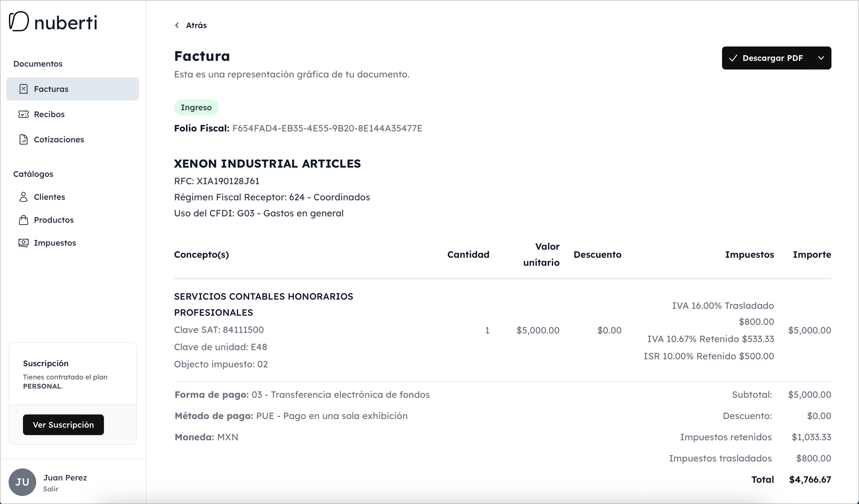Navigate to Clientes catalog
Viewport: 859px width, 504px height.
[x=49, y=197]
